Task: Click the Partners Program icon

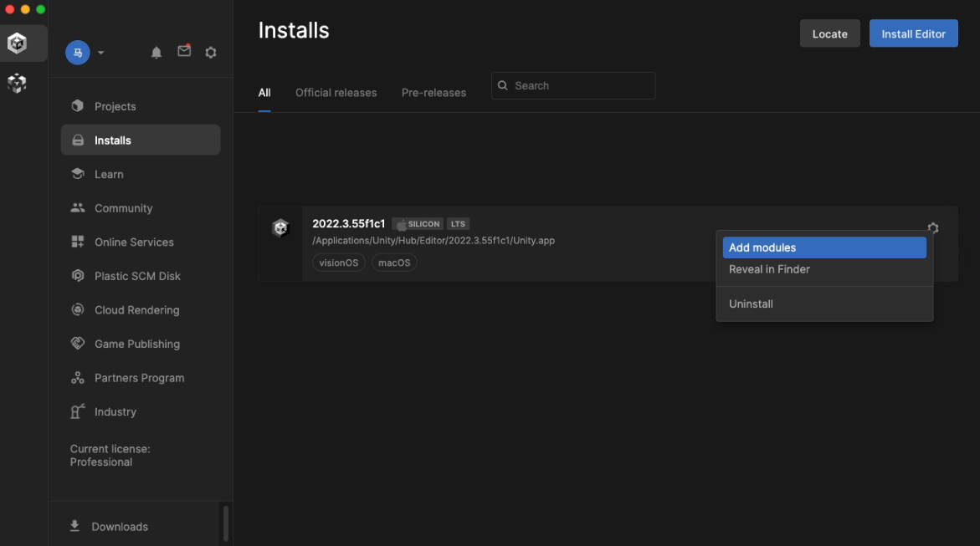Action: (x=78, y=377)
